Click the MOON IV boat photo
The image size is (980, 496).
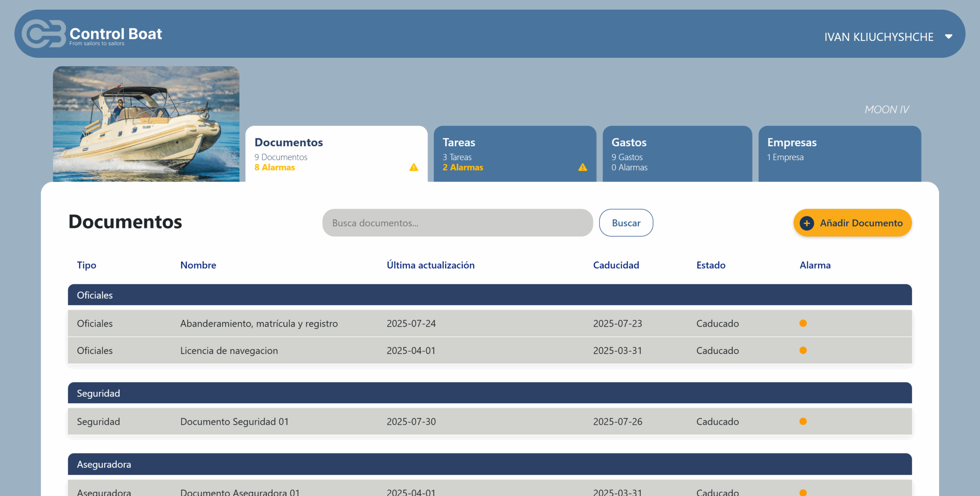coord(146,124)
